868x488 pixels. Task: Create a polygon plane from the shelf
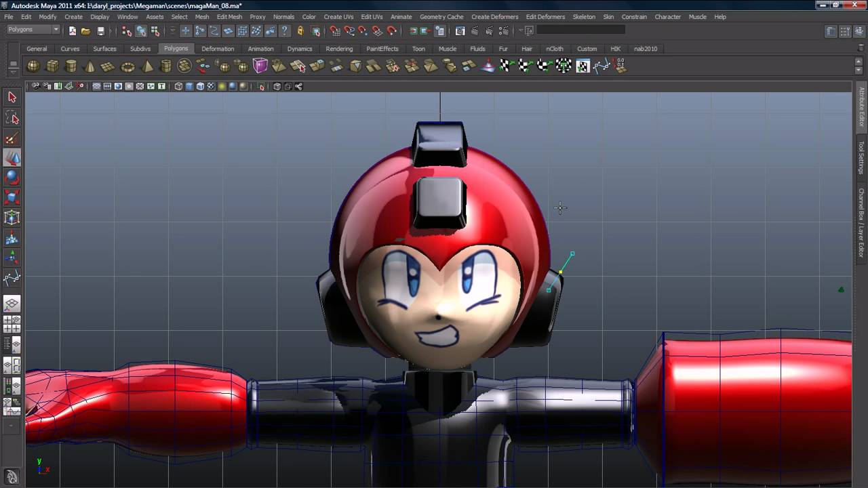point(108,66)
